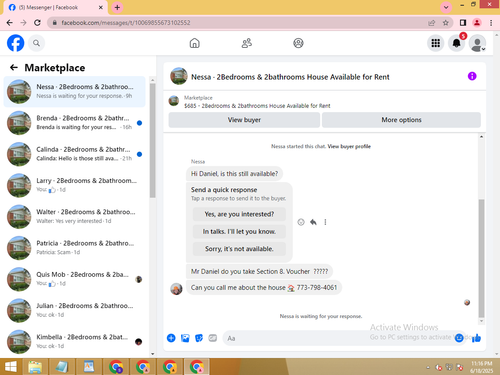The image size is (500, 375).
Task: Open the Home feed icon
Action: click(x=195, y=43)
